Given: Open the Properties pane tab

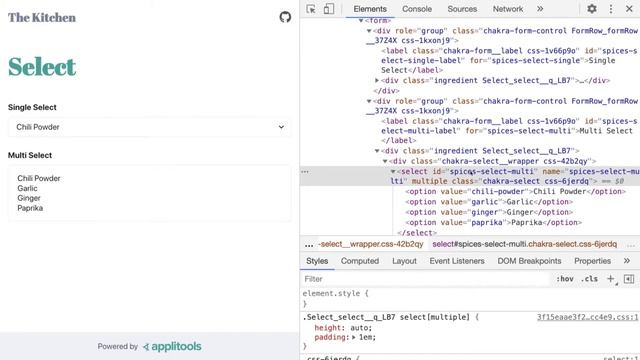Looking at the screenshot, I should [592, 261].
